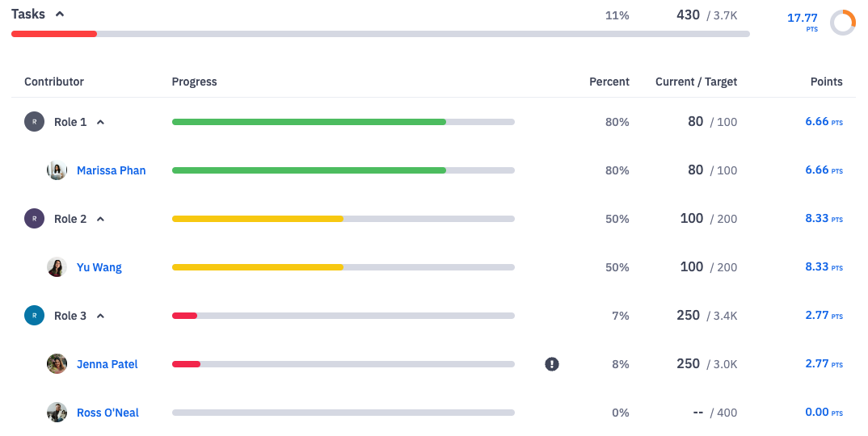Collapse the Tasks section chevron
868x436 pixels.
[x=60, y=15]
